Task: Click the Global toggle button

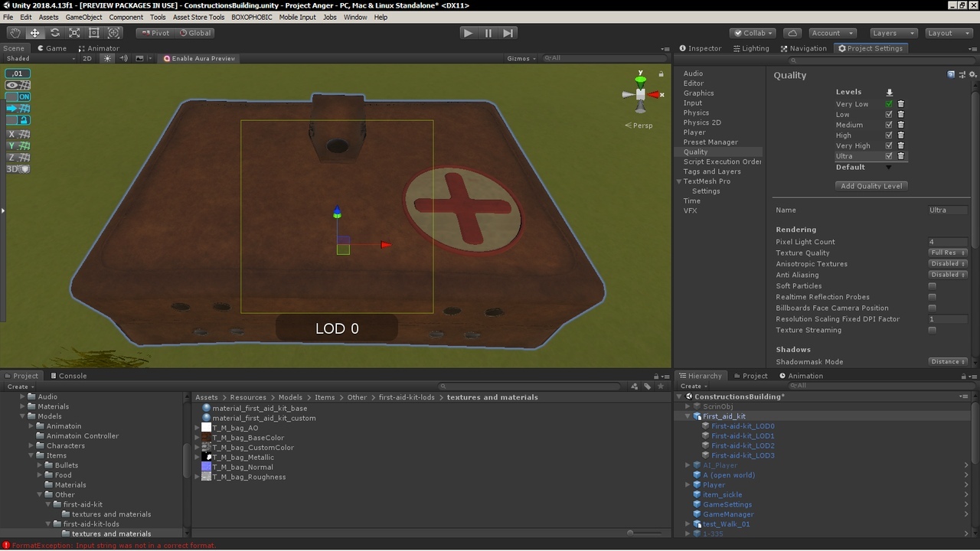Action: pyautogui.click(x=194, y=33)
